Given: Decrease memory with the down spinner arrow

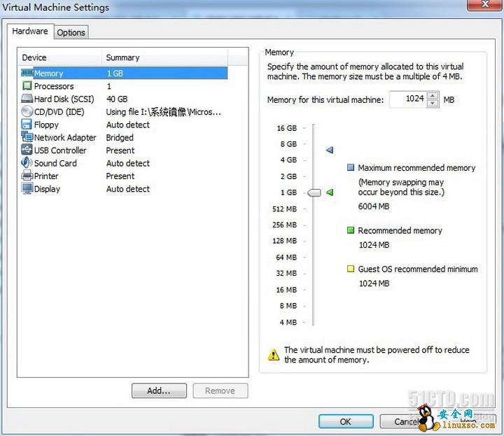Looking at the screenshot, I should tap(433, 104).
